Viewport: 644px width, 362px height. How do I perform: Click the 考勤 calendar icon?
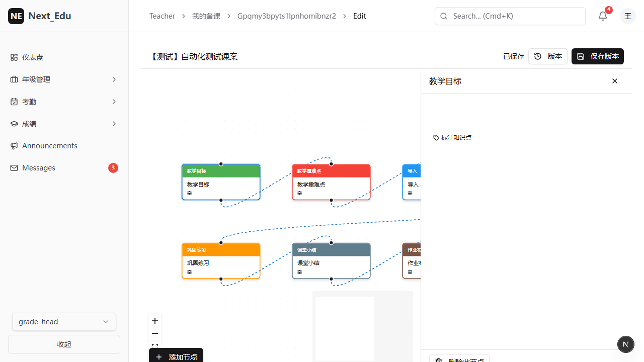14,102
